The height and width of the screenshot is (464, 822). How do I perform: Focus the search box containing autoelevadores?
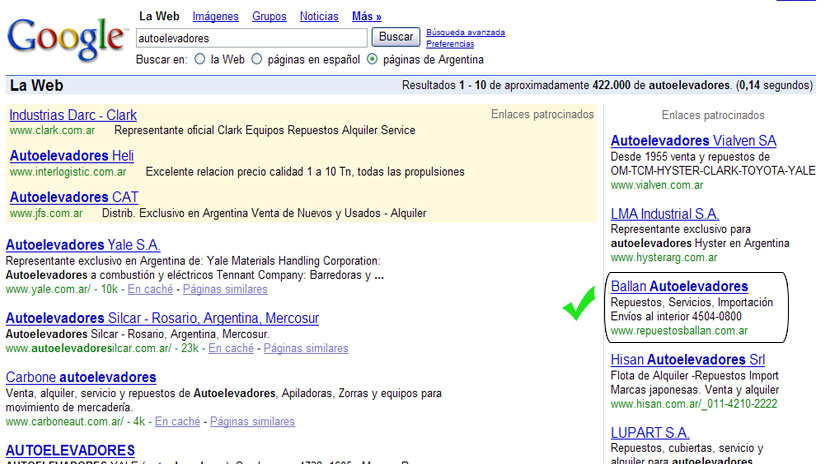252,38
